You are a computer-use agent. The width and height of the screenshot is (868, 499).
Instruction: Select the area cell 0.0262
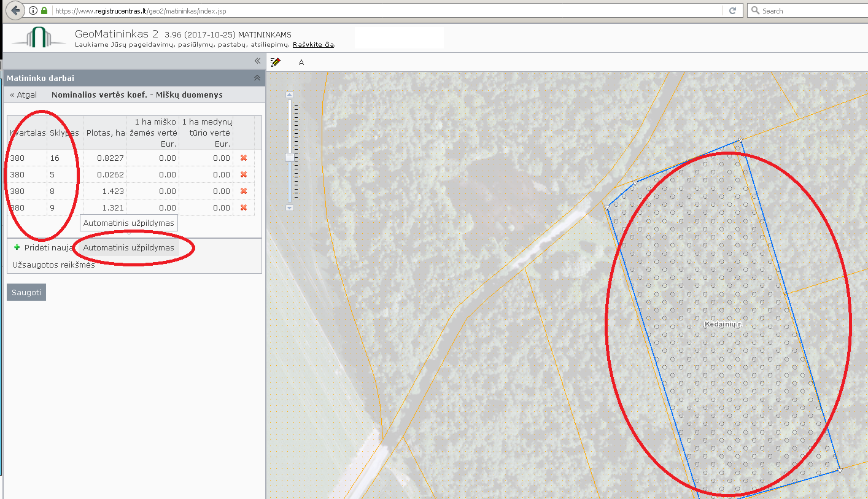[106, 174]
